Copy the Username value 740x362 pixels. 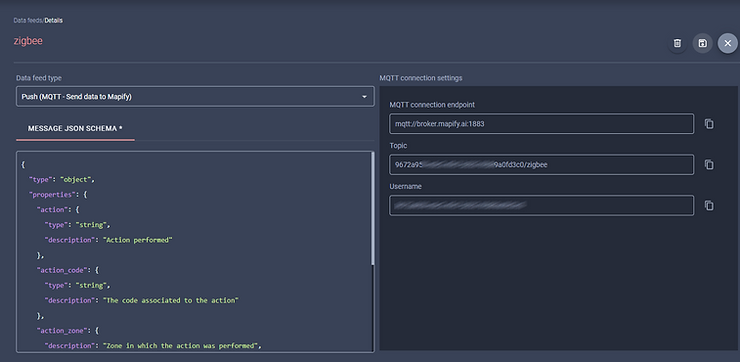pos(709,206)
